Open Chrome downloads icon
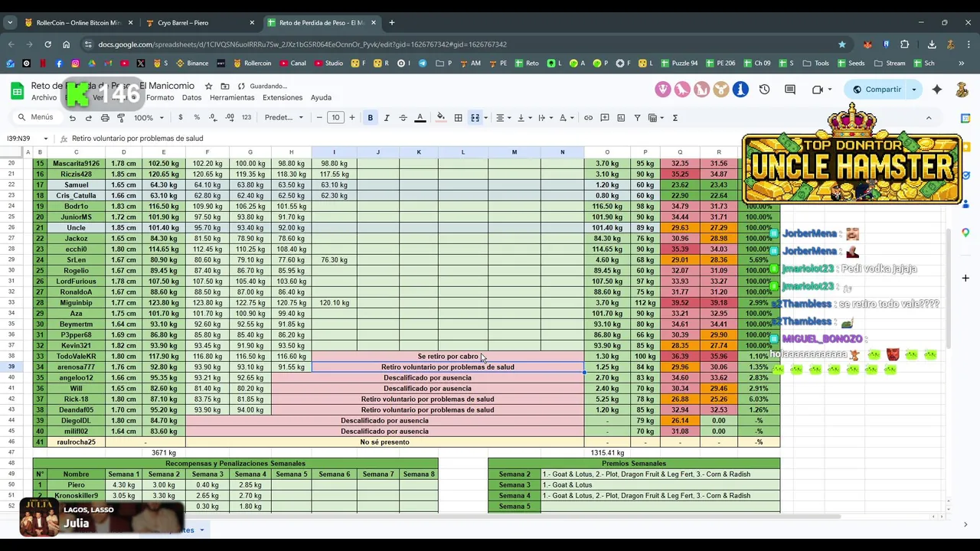The width and height of the screenshot is (980, 551). (x=932, y=44)
